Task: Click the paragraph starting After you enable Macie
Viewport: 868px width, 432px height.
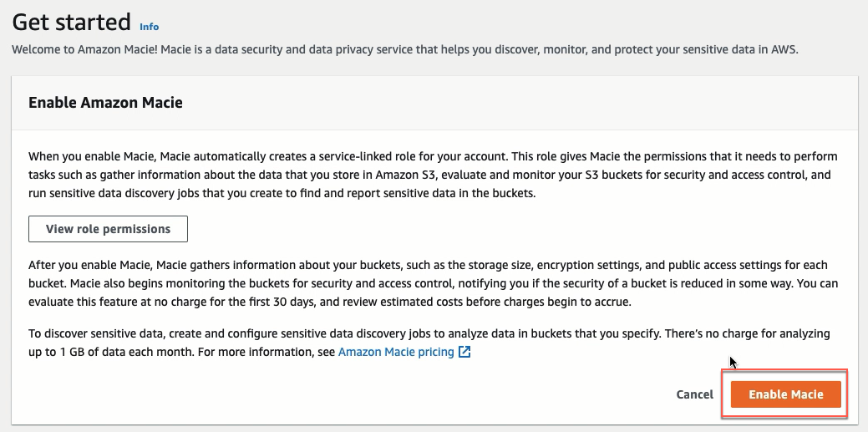Action: [x=433, y=283]
